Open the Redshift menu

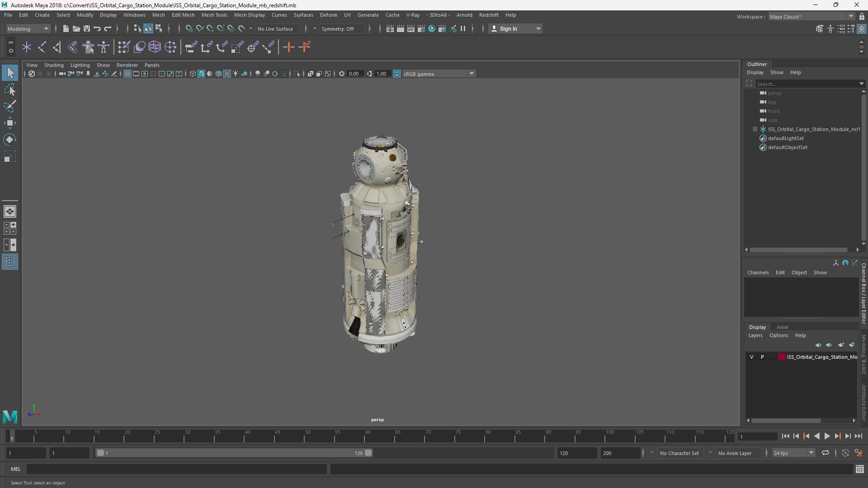coord(489,15)
